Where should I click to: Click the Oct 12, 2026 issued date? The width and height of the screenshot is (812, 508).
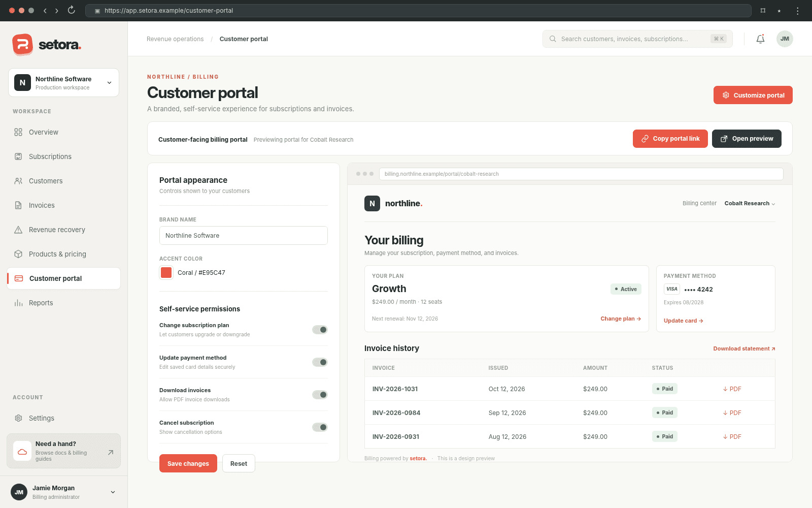point(506,389)
